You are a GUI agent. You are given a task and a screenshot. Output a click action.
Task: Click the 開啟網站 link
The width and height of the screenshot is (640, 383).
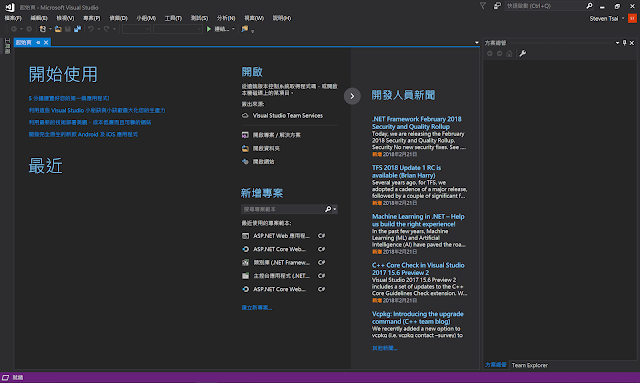pos(263,162)
